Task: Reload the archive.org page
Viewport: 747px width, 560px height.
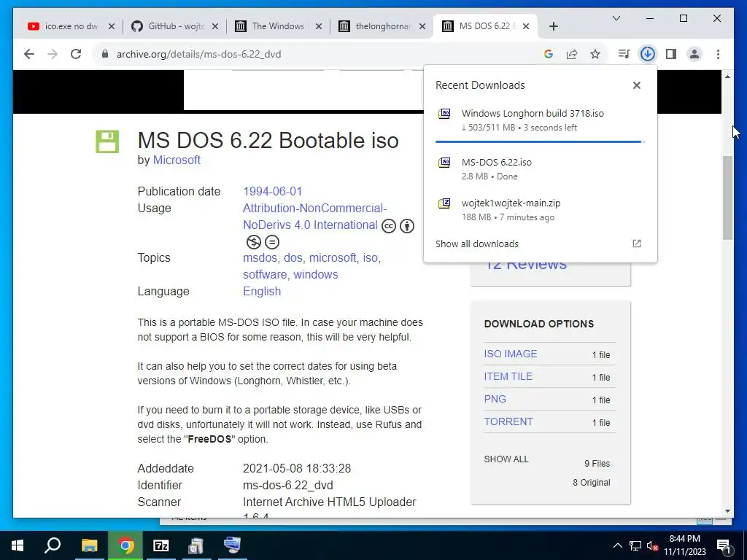Action: pos(76,54)
